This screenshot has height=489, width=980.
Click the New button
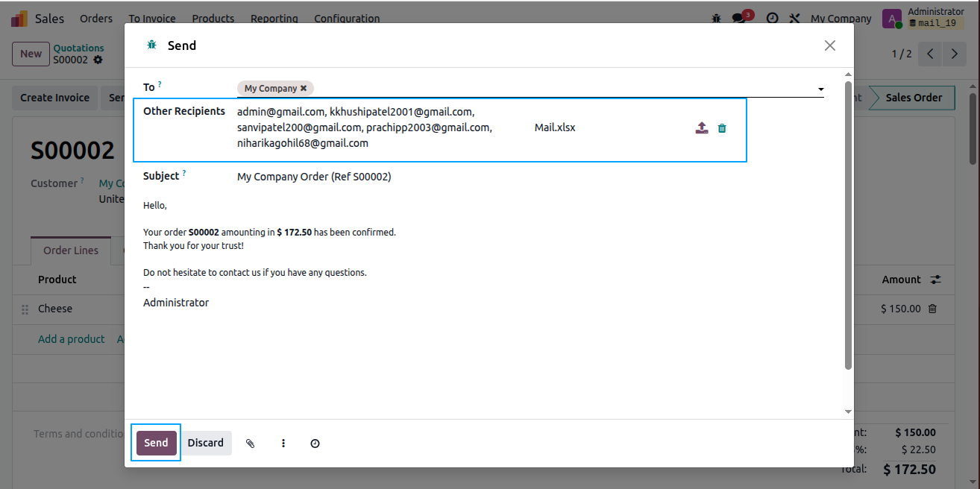point(31,54)
